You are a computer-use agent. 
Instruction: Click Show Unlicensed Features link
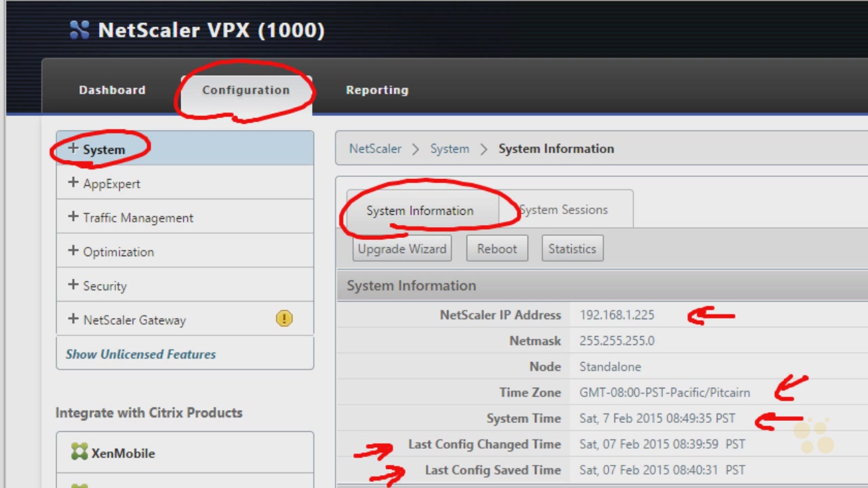140,354
